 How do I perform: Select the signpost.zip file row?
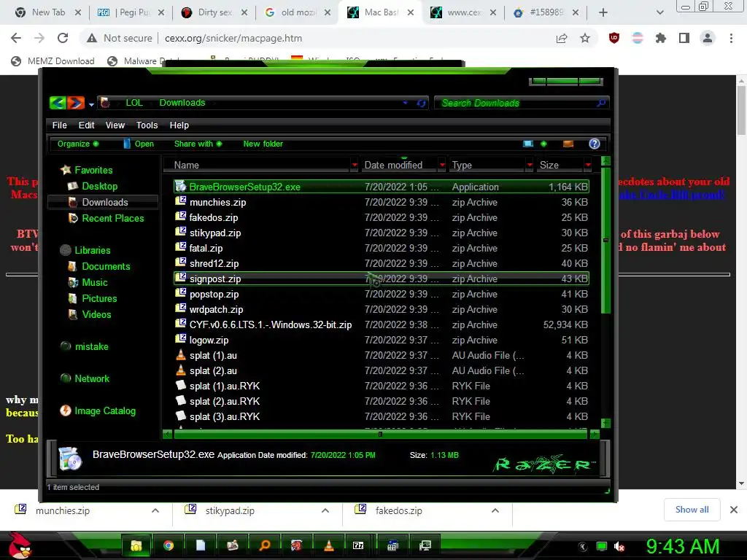pos(381,279)
